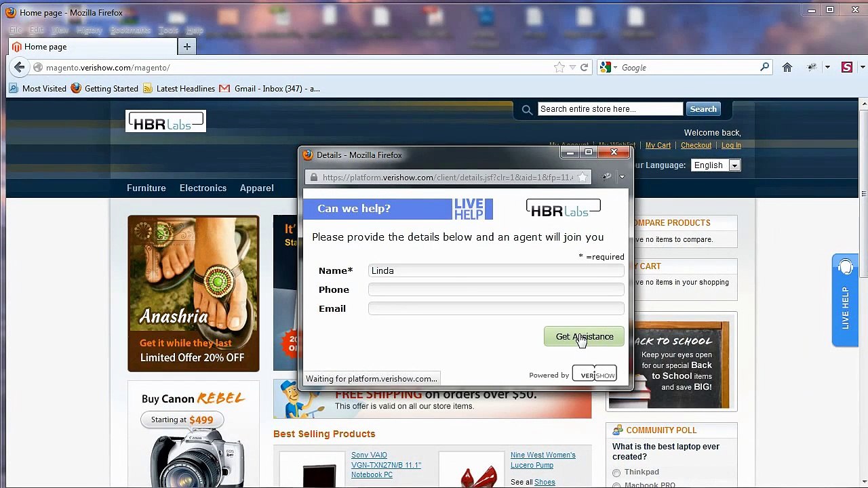Click the Details window URL bar
Screen dimensions: 868x488
click(x=448, y=178)
